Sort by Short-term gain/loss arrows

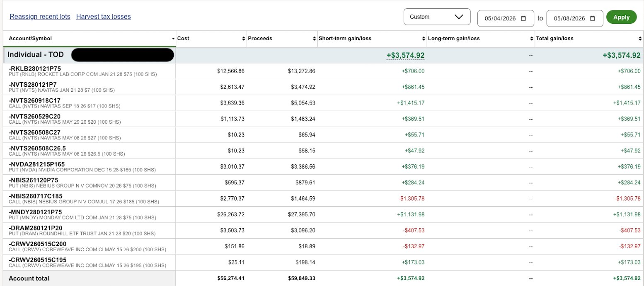click(x=424, y=39)
